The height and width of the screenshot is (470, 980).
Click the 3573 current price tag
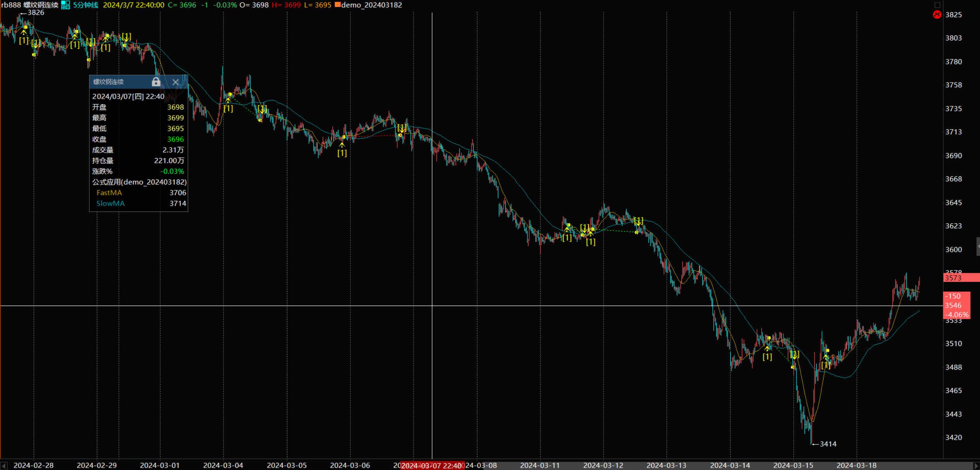(x=961, y=277)
